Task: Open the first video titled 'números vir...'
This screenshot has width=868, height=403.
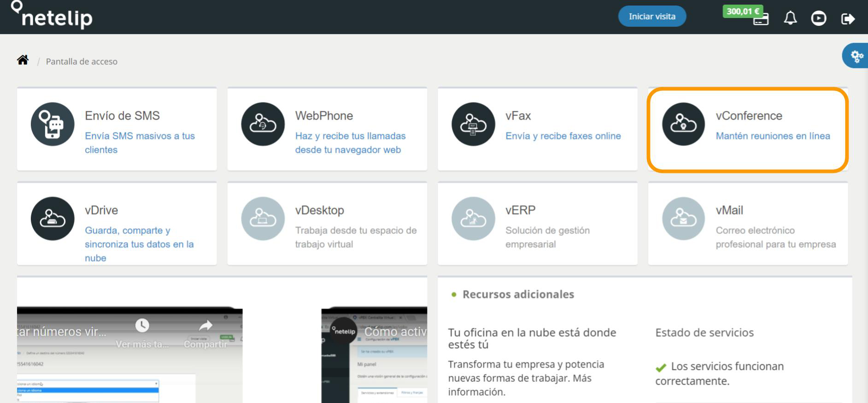Action: 62,332
